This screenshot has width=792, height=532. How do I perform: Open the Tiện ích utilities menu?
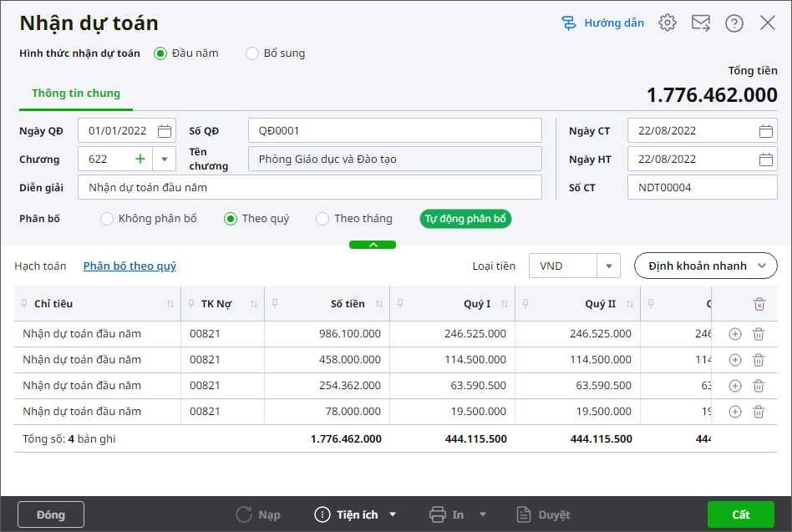coord(356,514)
